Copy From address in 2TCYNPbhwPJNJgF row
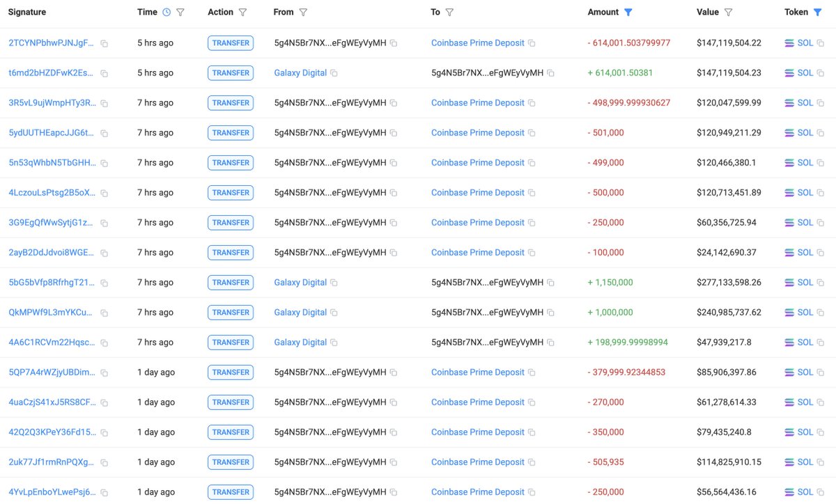The height and width of the screenshot is (504, 836). (394, 43)
